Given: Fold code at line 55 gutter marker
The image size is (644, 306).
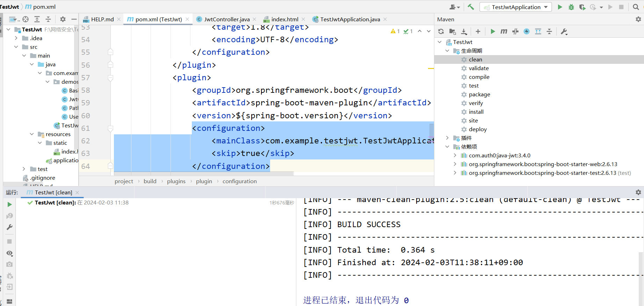Looking at the screenshot, I should pyautogui.click(x=110, y=52).
